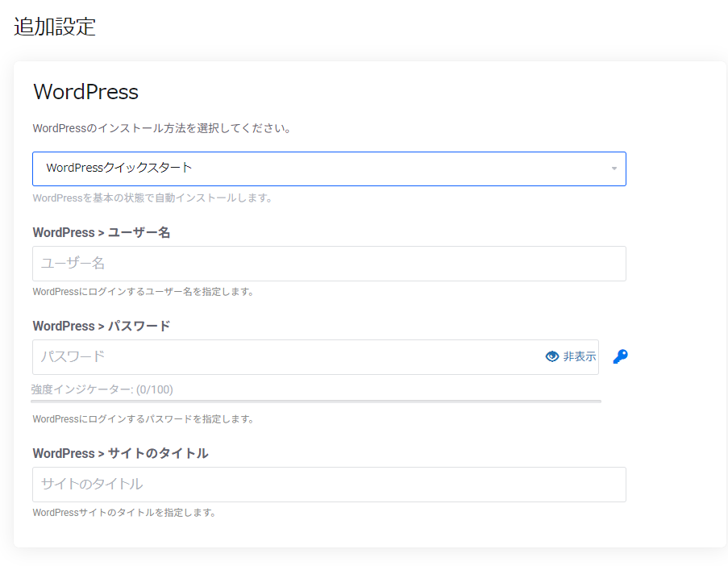
Task: Click the 'WordPress > パスワード' label
Action: pos(102,326)
